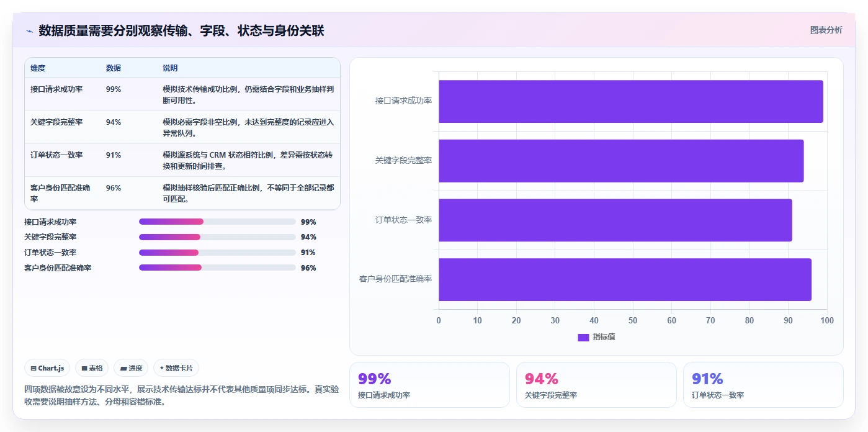The height and width of the screenshot is (432, 868).
Task: Click the 91% value in the table
Action: pos(114,155)
